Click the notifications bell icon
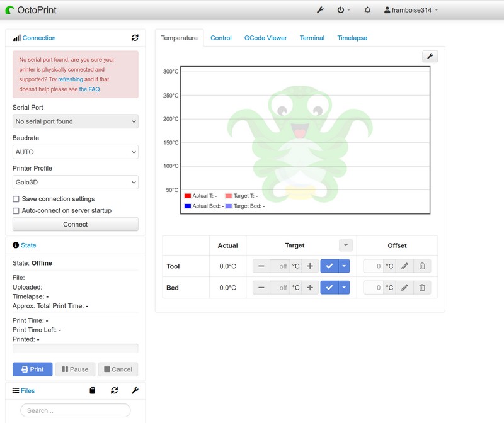Image resolution: width=504 pixels, height=423 pixels. (x=367, y=10)
